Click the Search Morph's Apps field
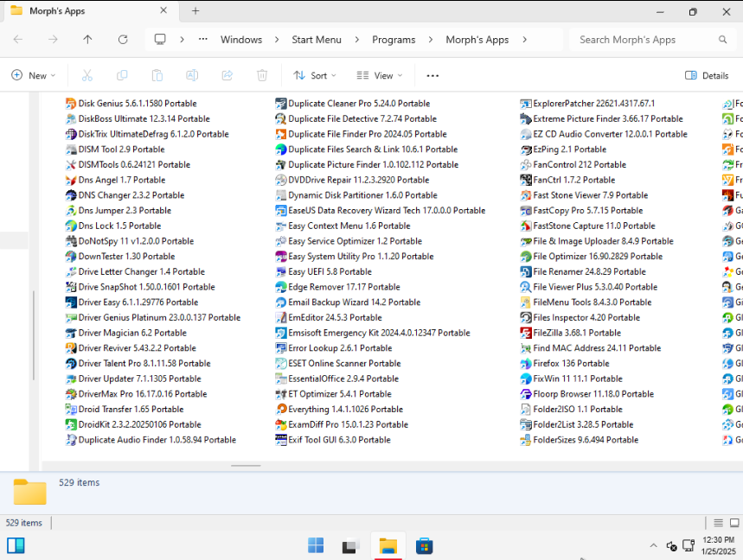Viewport: 743px width, 560px height. point(652,40)
